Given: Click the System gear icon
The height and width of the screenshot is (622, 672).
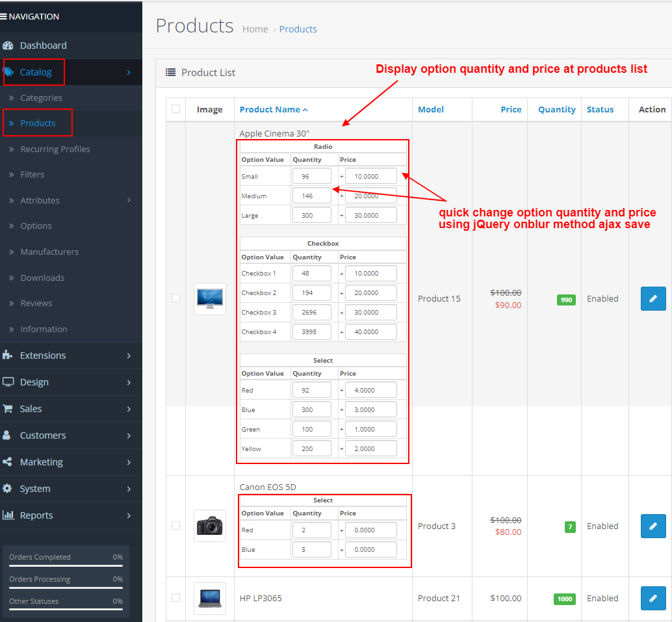Looking at the screenshot, I should [7, 488].
